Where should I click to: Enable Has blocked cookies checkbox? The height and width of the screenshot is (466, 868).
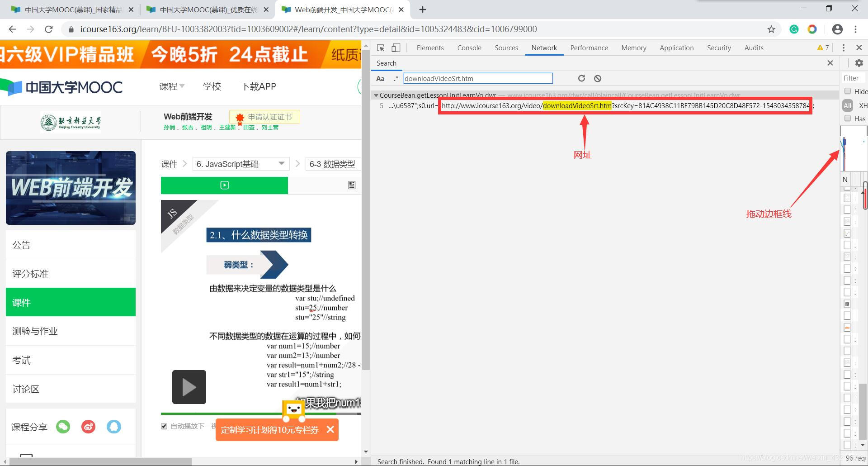click(848, 118)
